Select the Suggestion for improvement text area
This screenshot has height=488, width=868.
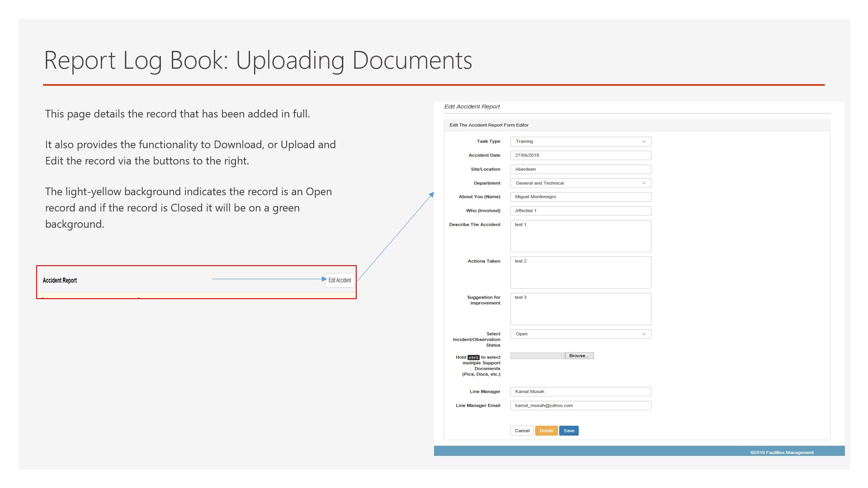coord(580,309)
